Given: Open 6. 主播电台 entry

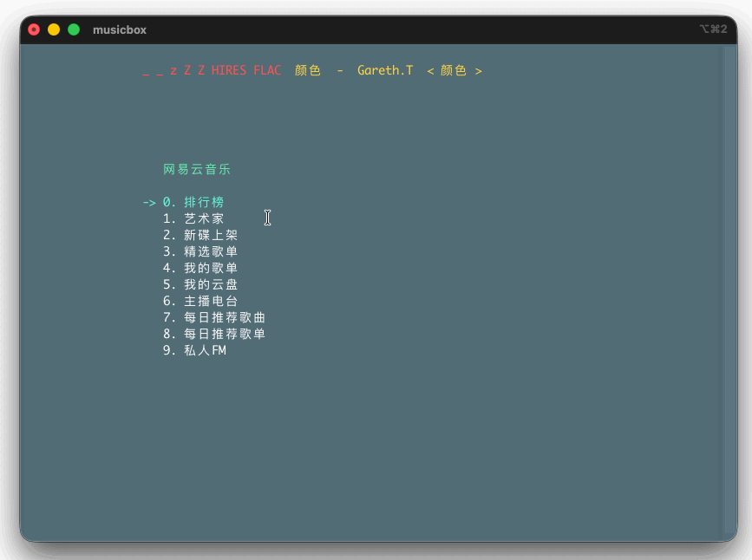Looking at the screenshot, I should (x=200, y=301).
